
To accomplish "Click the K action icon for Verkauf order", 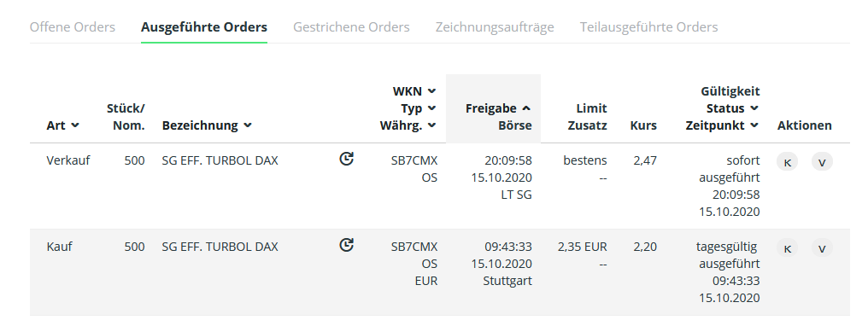I will point(787,162).
